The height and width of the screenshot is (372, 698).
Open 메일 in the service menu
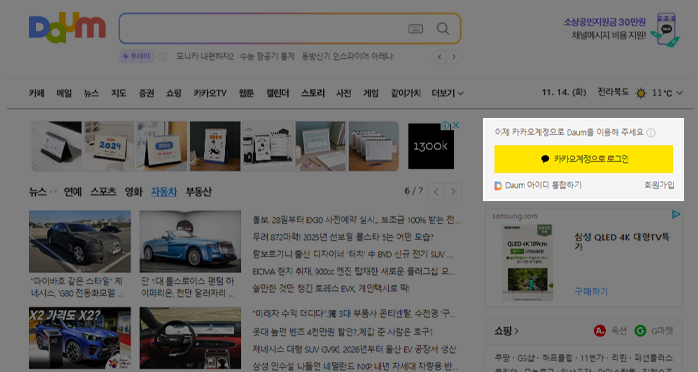64,93
